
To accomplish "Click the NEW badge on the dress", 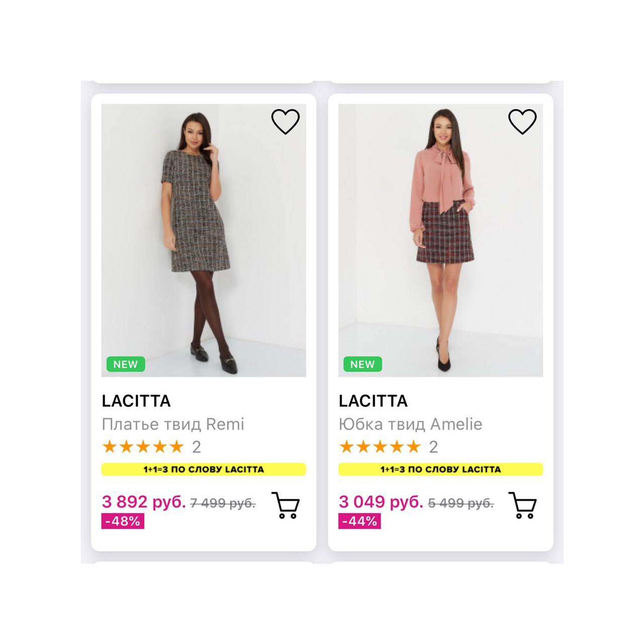I will tap(125, 364).
